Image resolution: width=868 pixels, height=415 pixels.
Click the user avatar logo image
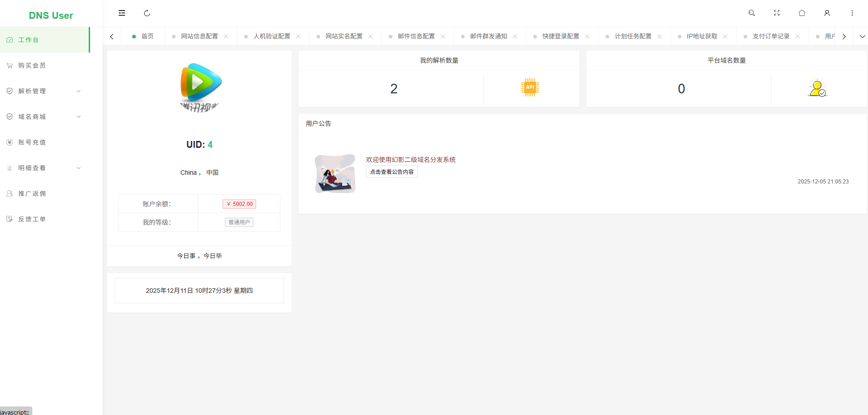(199, 87)
